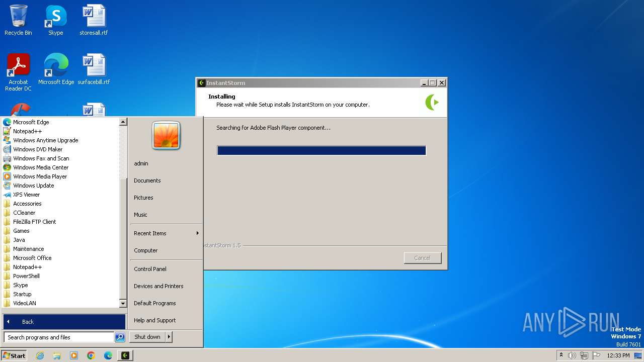Launch Windows Anytime Upgrade
This screenshot has height=362, width=644.
coord(60,140)
